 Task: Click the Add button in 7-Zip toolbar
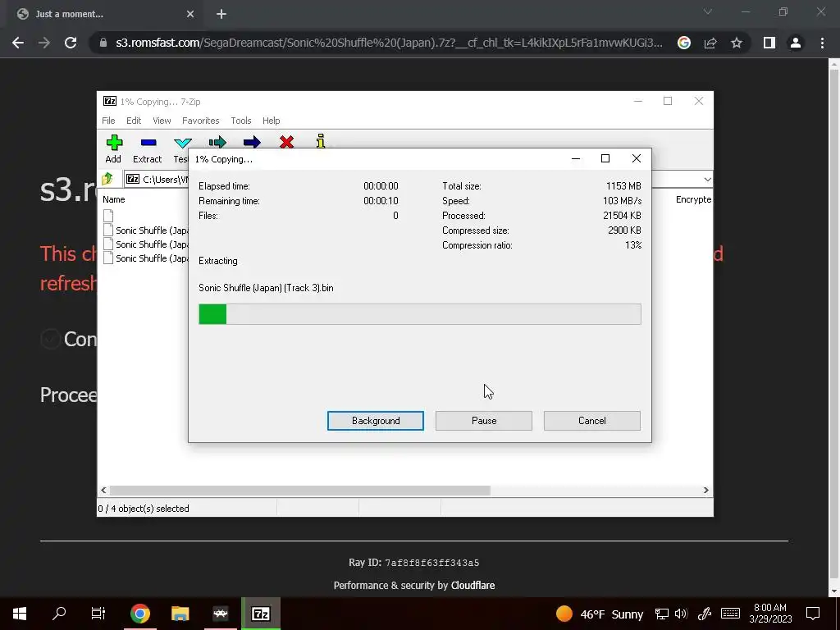113,149
